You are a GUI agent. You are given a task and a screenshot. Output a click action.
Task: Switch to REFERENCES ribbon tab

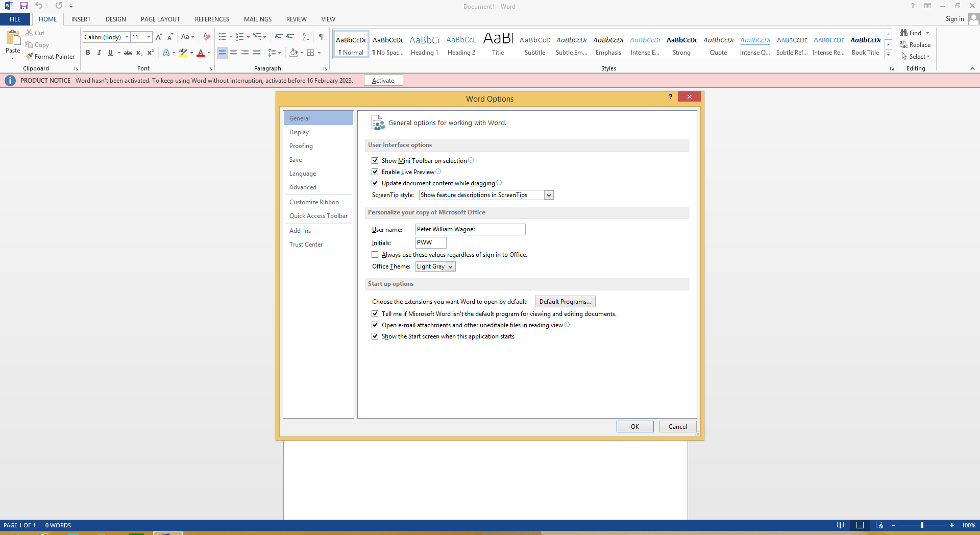[x=212, y=19]
